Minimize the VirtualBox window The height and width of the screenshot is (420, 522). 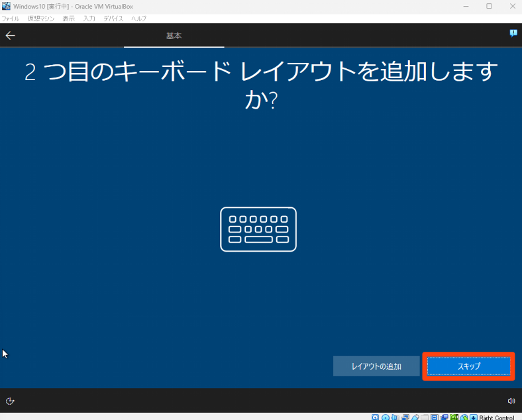pos(466,6)
